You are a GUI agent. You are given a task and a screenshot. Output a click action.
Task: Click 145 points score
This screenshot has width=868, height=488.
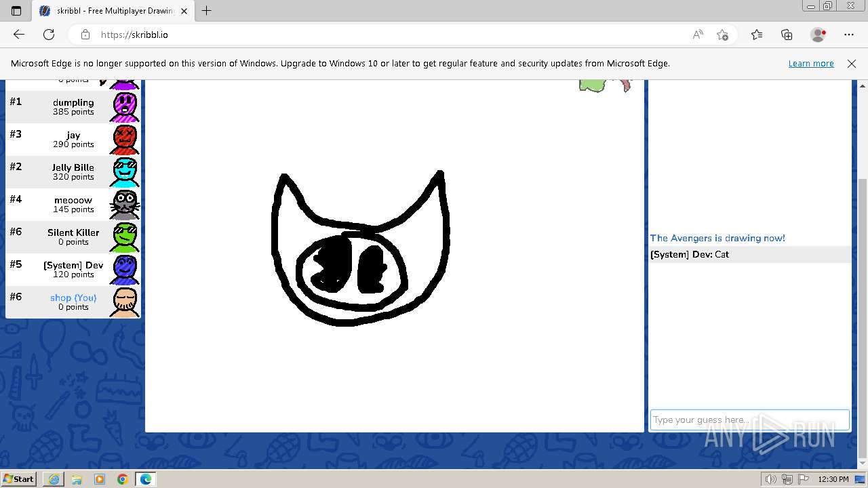click(x=73, y=209)
